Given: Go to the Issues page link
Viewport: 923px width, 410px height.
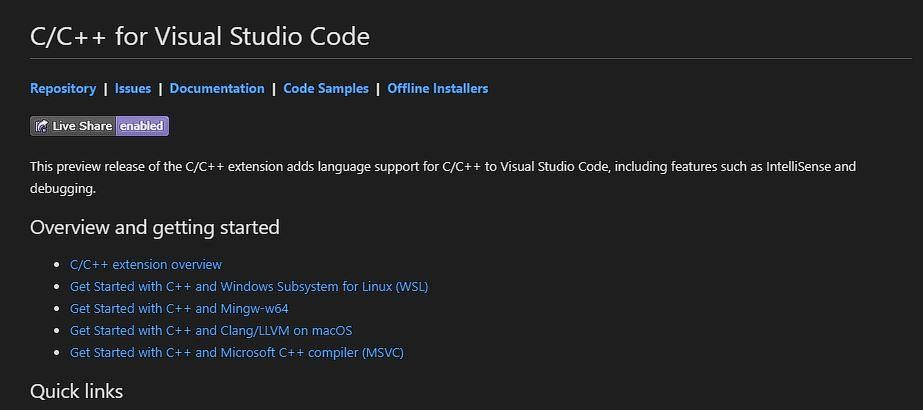Looking at the screenshot, I should pos(133,88).
